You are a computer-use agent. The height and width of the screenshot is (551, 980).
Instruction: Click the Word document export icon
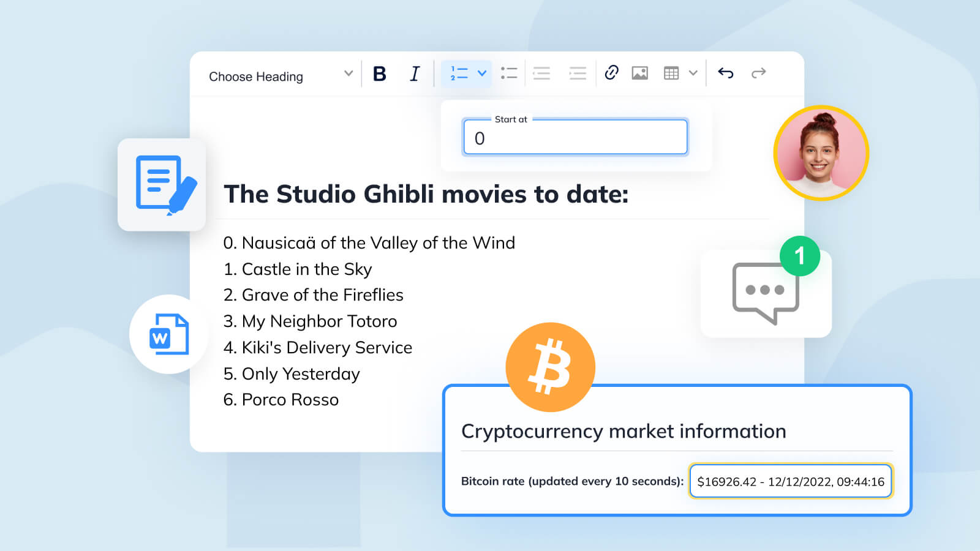168,334
